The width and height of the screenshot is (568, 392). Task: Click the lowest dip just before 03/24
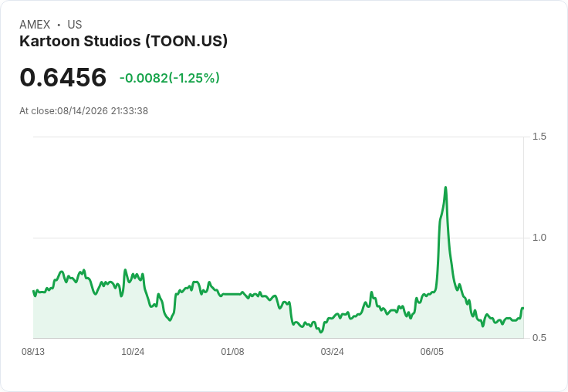pyautogui.click(x=320, y=332)
